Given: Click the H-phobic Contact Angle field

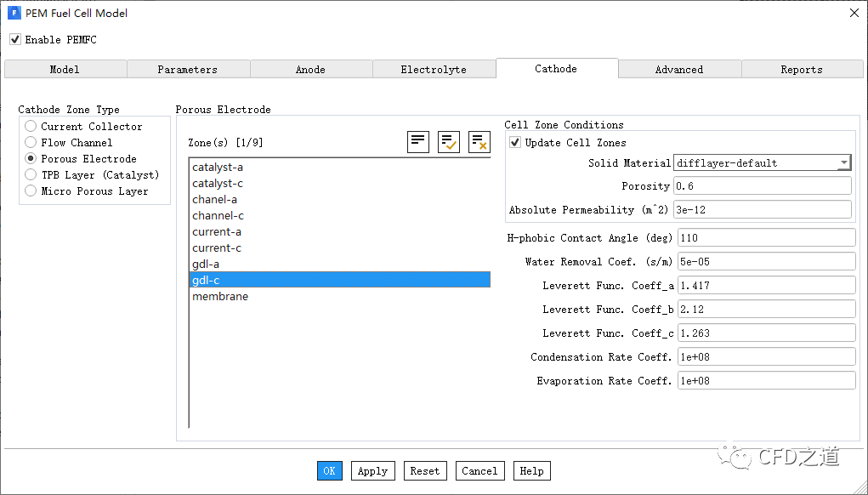Looking at the screenshot, I should (765, 238).
